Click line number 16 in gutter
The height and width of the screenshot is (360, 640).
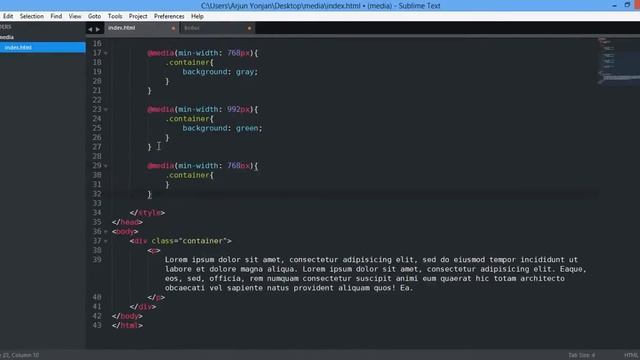(97, 44)
